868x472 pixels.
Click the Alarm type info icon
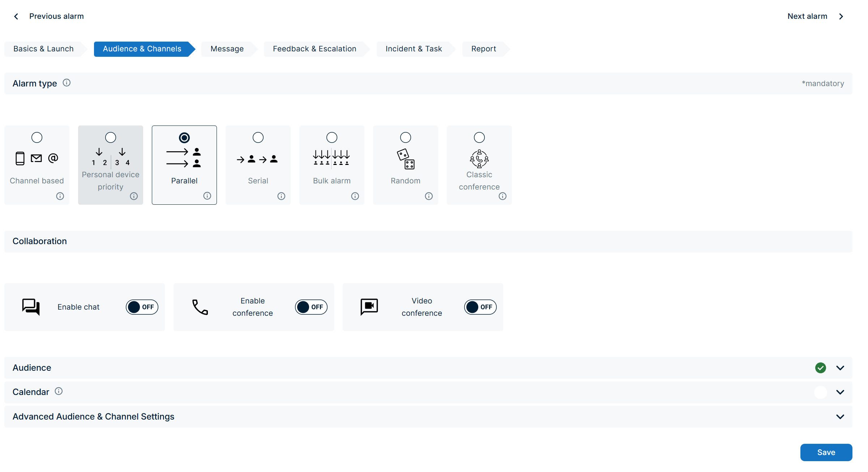[67, 83]
